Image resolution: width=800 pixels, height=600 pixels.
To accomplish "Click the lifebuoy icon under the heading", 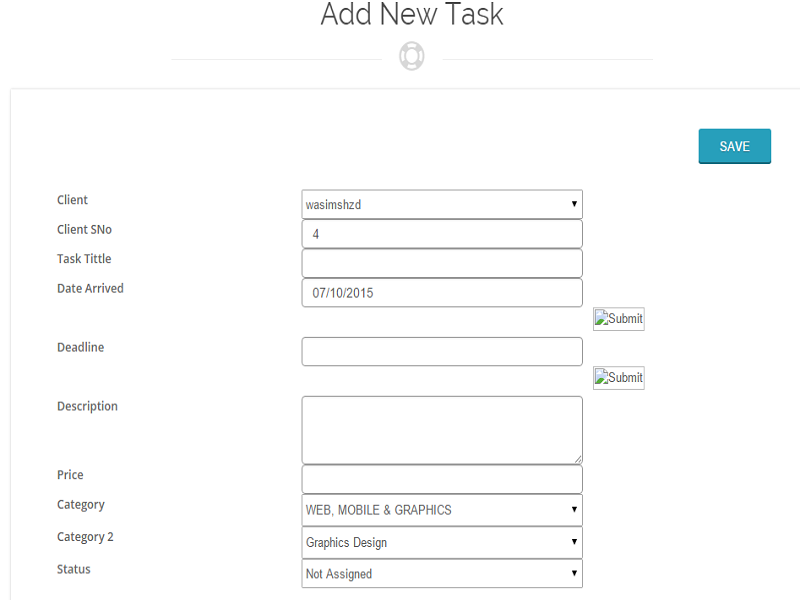I will pos(412,56).
